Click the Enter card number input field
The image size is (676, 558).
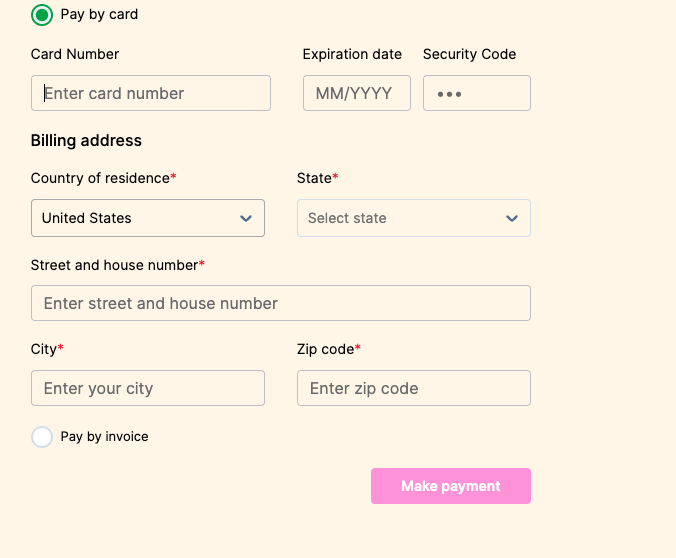coord(151,93)
